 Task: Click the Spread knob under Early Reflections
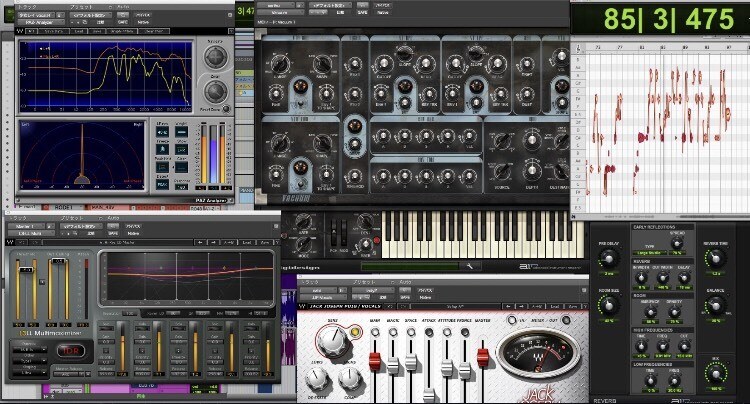(x=677, y=243)
